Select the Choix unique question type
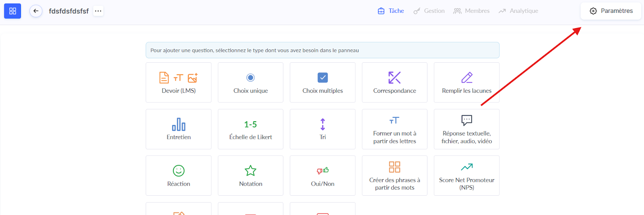This screenshot has width=644, height=215. coord(250,82)
